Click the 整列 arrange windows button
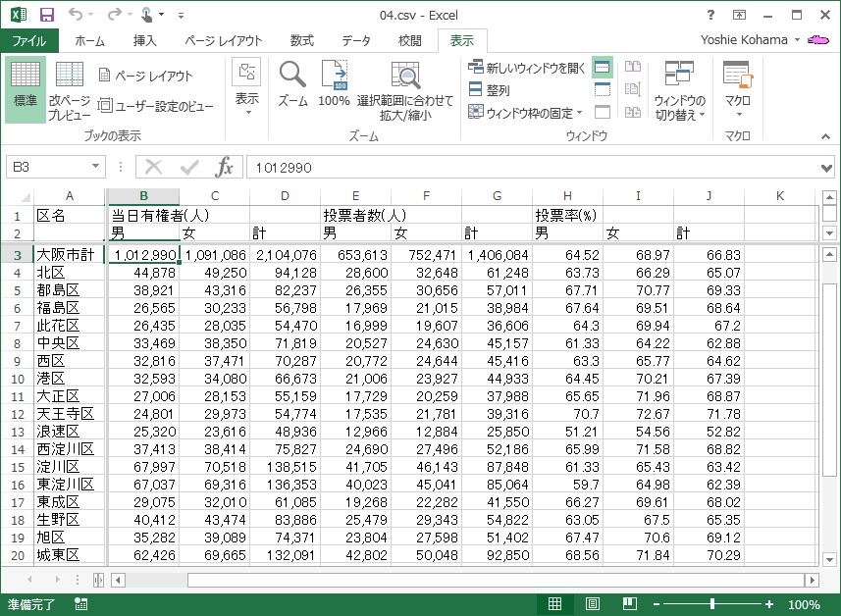This screenshot has height=616, width=841. click(x=489, y=90)
